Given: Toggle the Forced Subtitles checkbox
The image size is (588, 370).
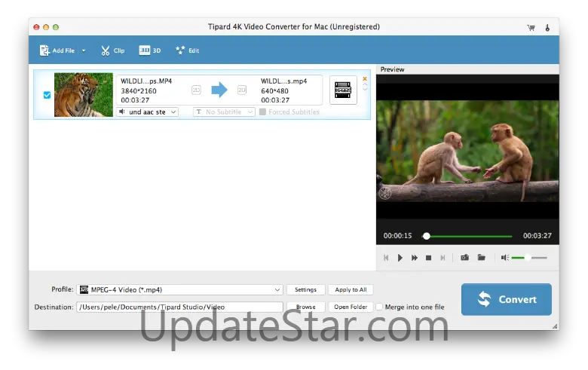Looking at the screenshot, I should [x=262, y=112].
